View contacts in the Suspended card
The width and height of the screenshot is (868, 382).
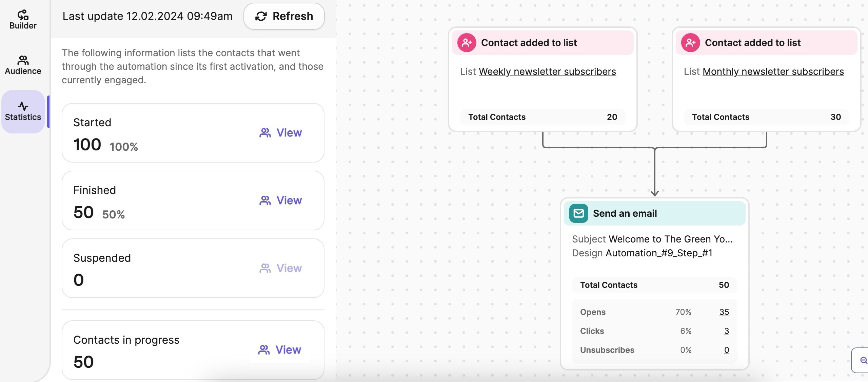pos(281,268)
